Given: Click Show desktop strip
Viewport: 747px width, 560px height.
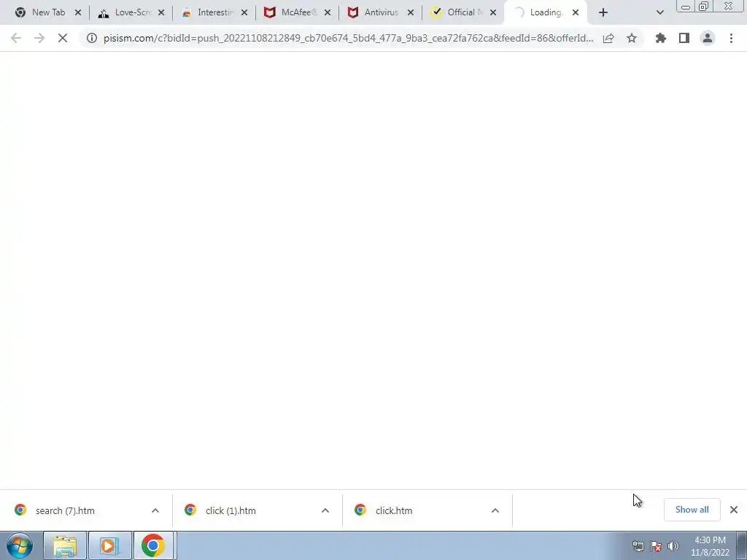Looking at the screenshot, I should (742, 545).
